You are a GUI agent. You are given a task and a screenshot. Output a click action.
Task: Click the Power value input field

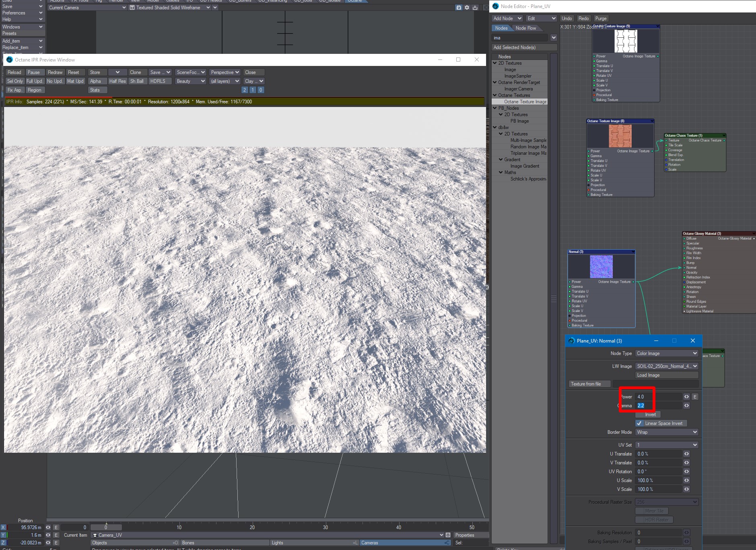pos(658,397)
